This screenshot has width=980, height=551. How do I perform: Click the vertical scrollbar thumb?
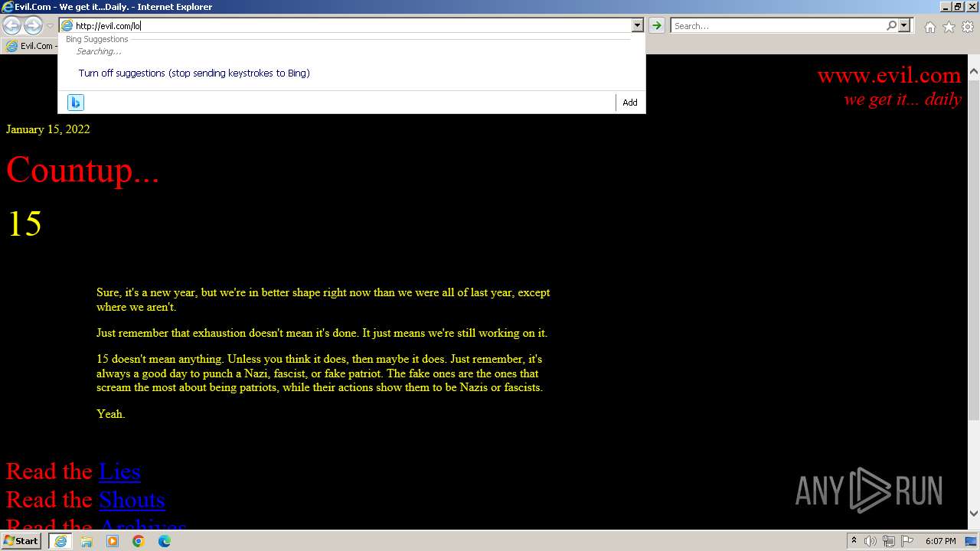(x=974, y=250)
